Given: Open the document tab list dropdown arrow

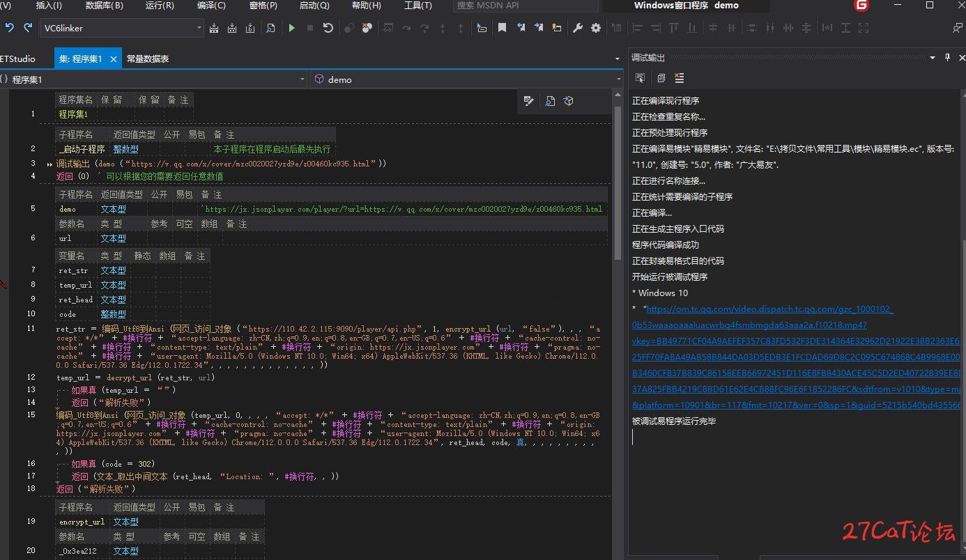Looking at the screenshot, I should [x=618, y=59].
